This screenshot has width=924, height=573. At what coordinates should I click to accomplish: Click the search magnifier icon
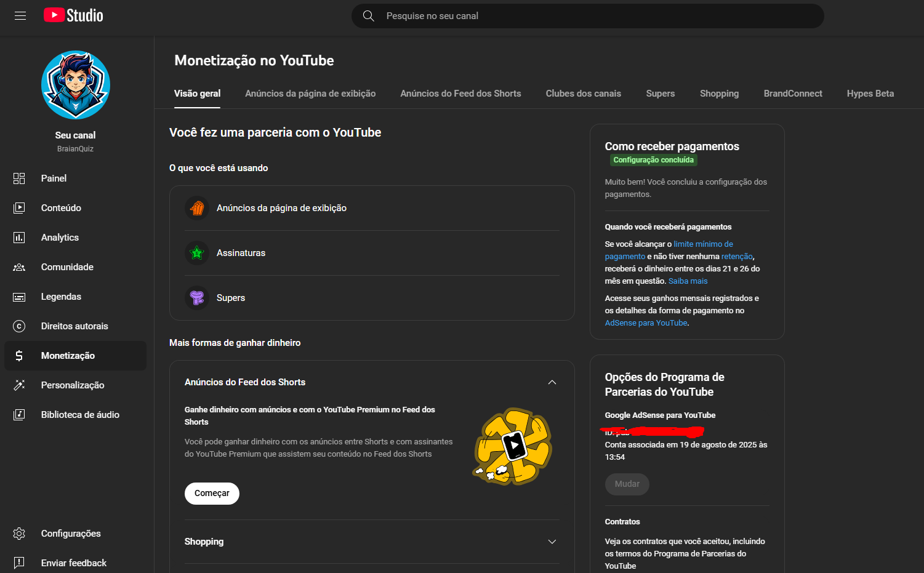tap(369, 16)
